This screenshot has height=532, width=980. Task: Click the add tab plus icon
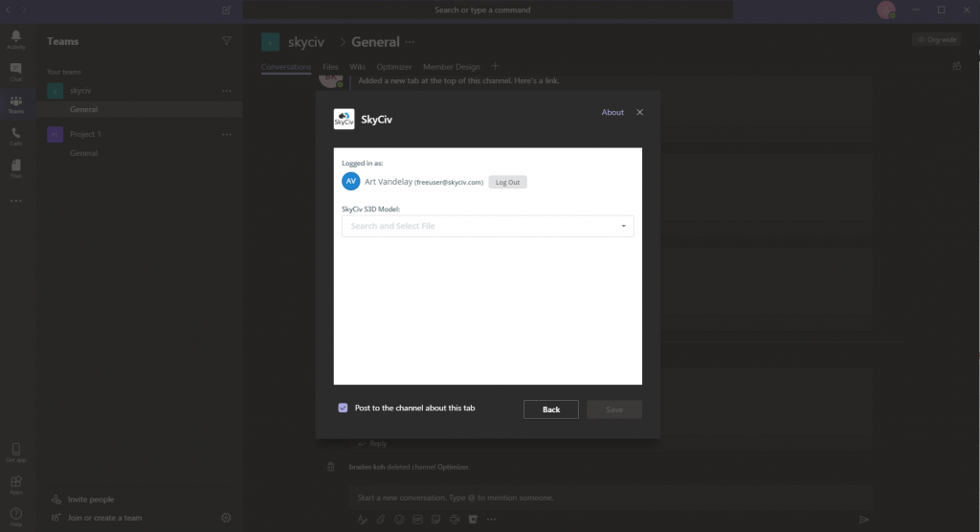[x=495, y=66]
